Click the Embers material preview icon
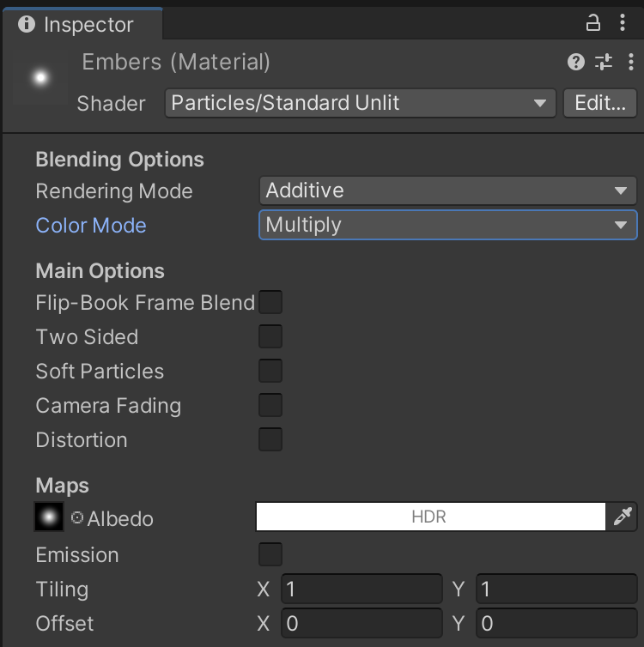This screenshot has height=647, width=644. [x=39, y=79]
